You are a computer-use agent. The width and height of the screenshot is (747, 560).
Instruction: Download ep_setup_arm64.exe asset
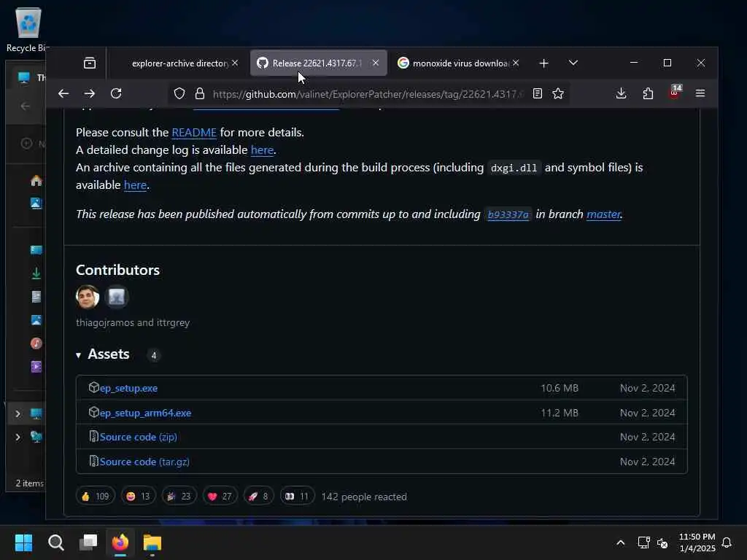pos(145,413)
